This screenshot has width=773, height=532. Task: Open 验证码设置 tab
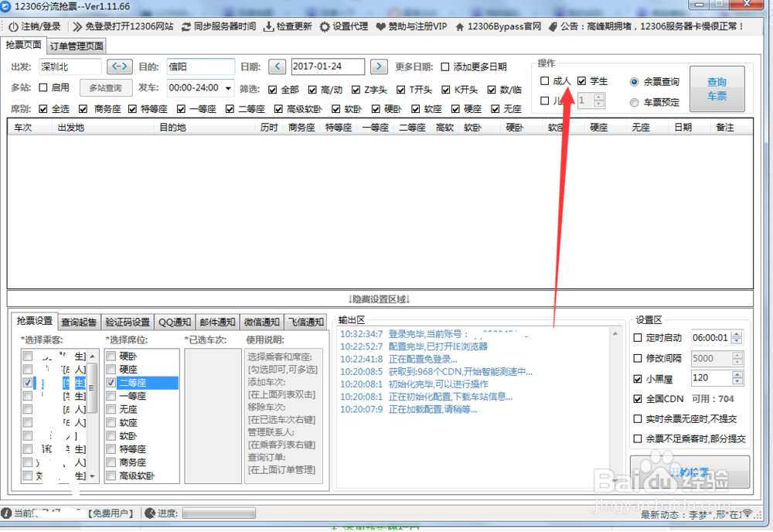128,322
